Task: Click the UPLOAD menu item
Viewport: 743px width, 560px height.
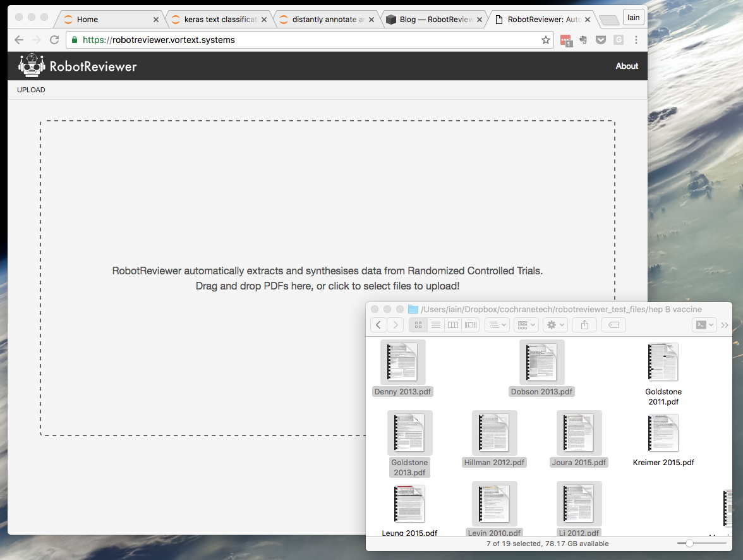Action: (x=32, y=90)
